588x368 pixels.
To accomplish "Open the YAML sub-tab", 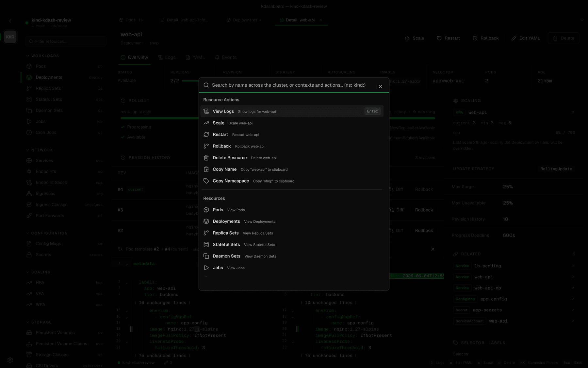I will pyautogui.click(x=195, y=57).
